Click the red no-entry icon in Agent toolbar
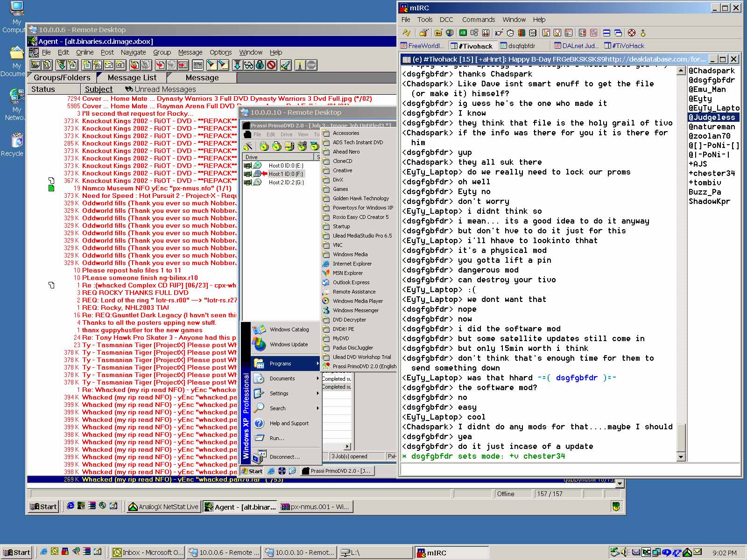The image size is (747, 560). click(x=271, y=65)
